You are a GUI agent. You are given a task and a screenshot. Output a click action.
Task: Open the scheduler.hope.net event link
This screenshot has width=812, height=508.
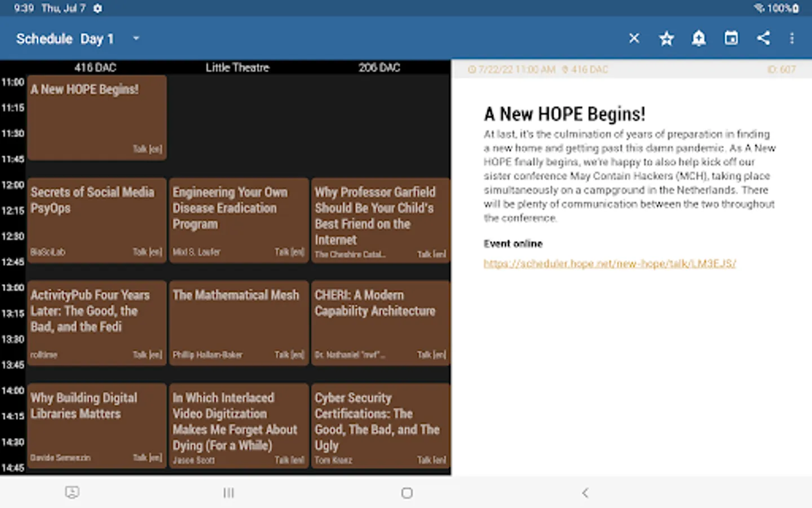[610, 264]
